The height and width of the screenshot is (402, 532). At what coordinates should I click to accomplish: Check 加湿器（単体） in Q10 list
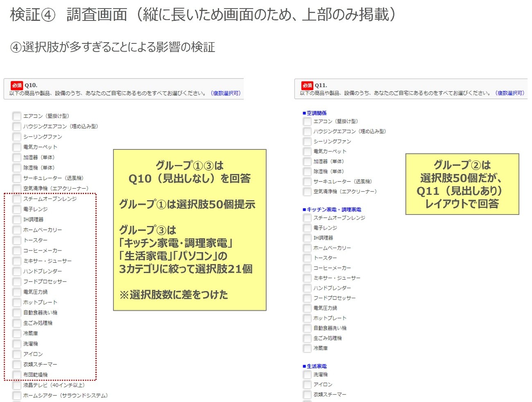16,157
